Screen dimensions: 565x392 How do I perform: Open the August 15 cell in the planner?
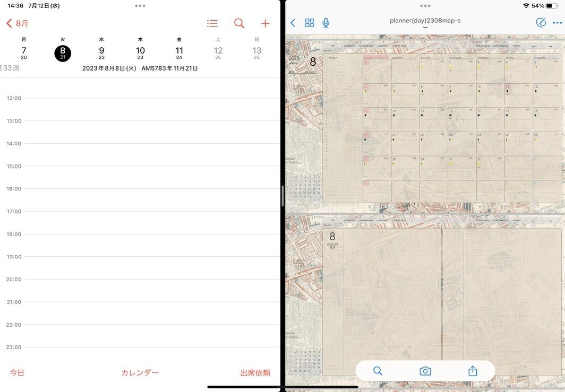(x=433, y=119)
